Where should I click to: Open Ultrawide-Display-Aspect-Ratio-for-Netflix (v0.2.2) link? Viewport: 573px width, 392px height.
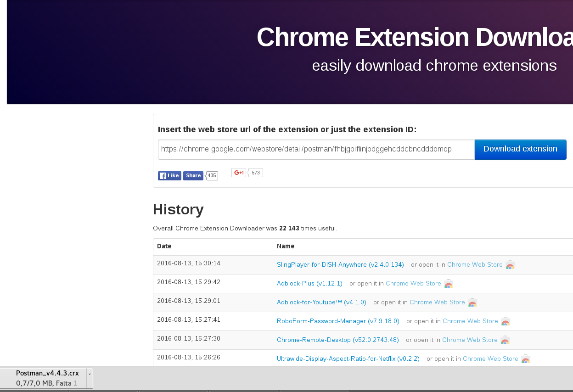pyautogui.click(x=348, y=359)
